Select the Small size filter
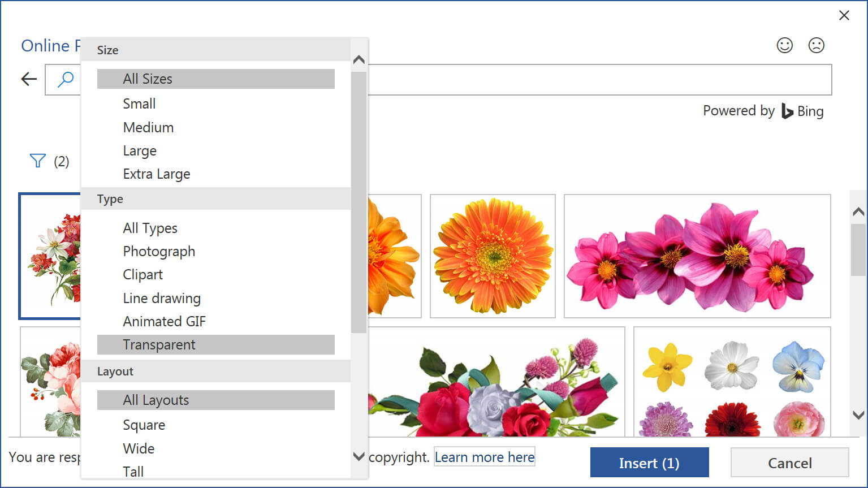Screen dimensions: 868x488 (139, 104)
